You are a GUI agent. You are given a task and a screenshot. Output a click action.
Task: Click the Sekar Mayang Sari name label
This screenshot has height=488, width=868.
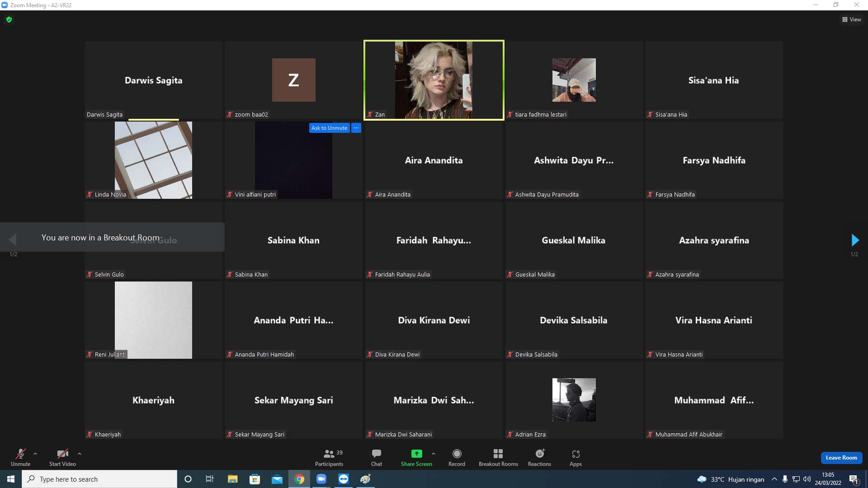[x=259, y=435]
